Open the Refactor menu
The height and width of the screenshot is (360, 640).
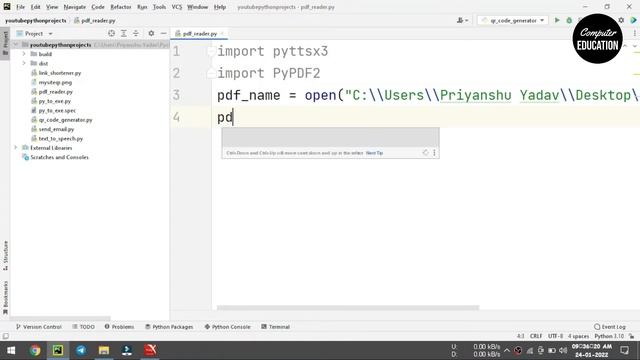tap(121, 7)
